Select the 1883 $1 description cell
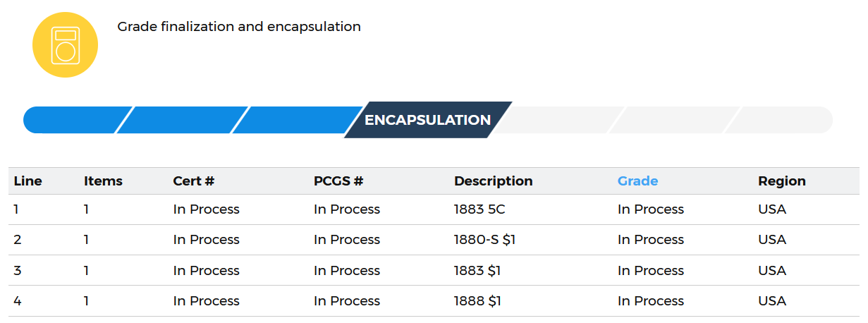This screenshot has width=868, height=323. [x=477, y=271]
